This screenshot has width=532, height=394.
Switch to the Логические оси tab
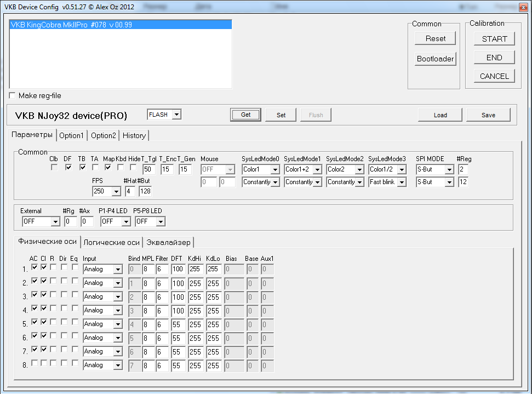coord(112,242)
